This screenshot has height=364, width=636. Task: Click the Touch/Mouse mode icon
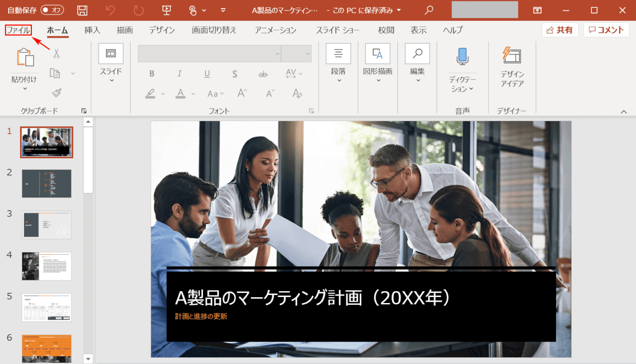(x=193, y=10)
